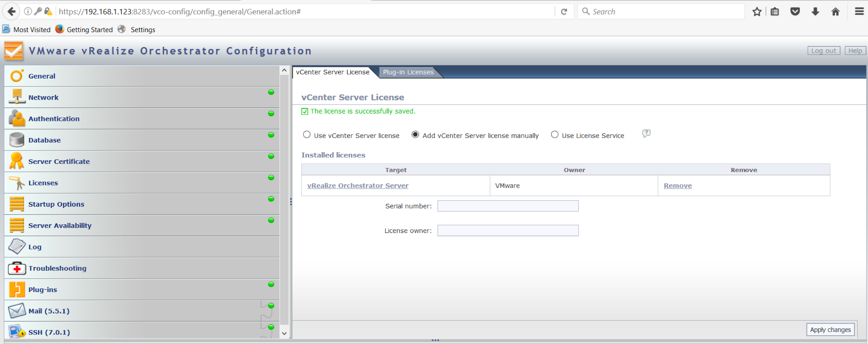
Task: Click site information icon in address bar
Action: coord(28,12)
